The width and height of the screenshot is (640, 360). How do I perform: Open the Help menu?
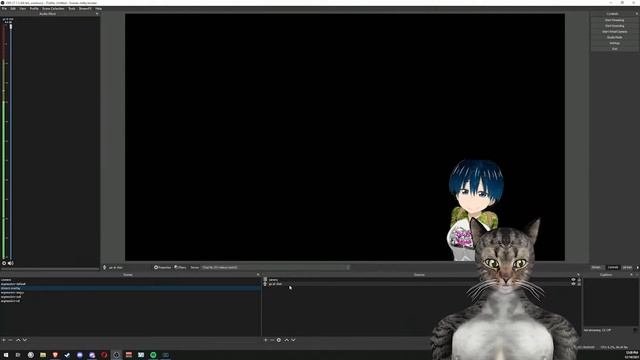click(98, 9)
